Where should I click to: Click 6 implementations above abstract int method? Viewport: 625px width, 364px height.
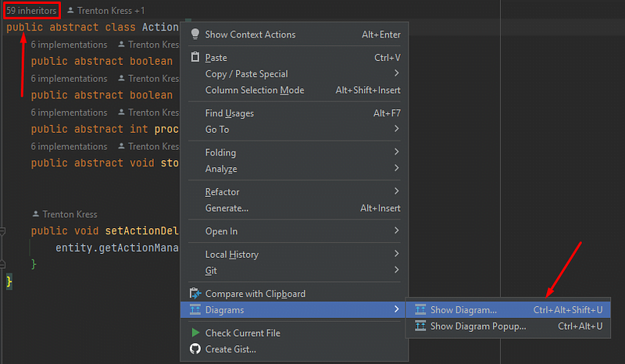(x=69, y=112)
